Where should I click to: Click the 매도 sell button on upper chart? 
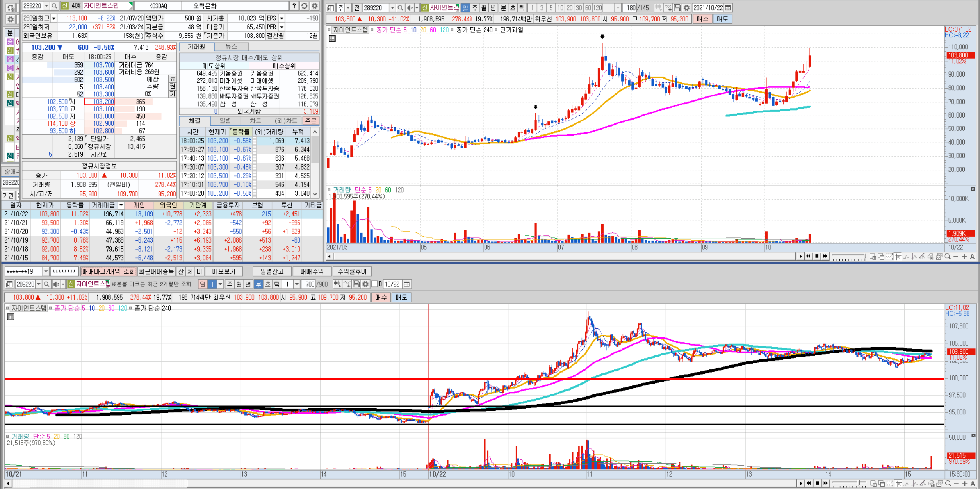pos(722,19)
